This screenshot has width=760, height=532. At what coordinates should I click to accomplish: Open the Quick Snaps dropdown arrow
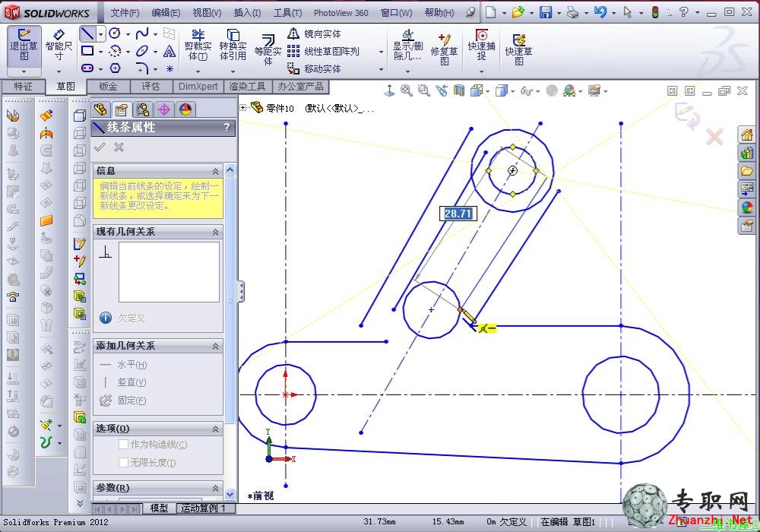point(481,71)
